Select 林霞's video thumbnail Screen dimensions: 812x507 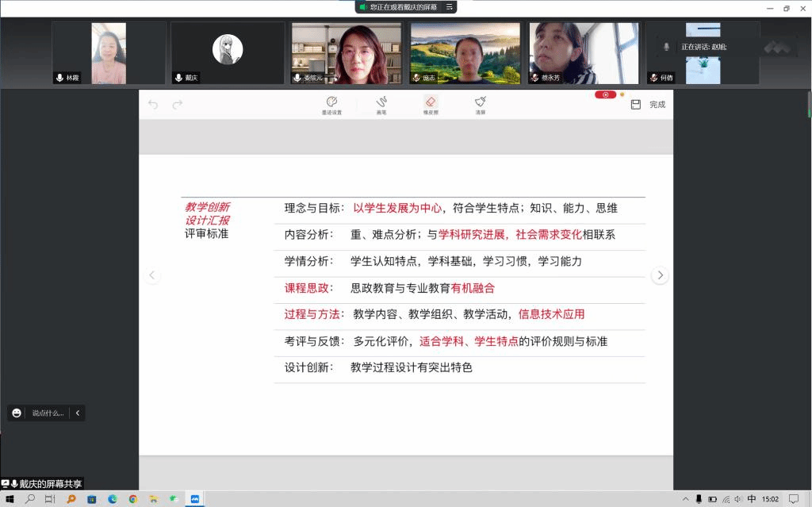tap(109, 52)
